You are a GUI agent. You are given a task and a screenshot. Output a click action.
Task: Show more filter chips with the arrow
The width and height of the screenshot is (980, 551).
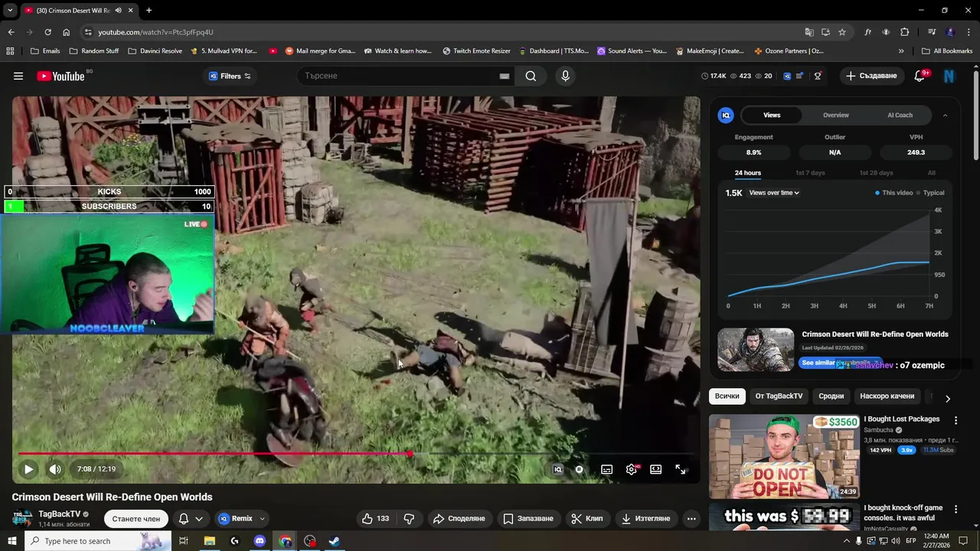tap(948, 399)
